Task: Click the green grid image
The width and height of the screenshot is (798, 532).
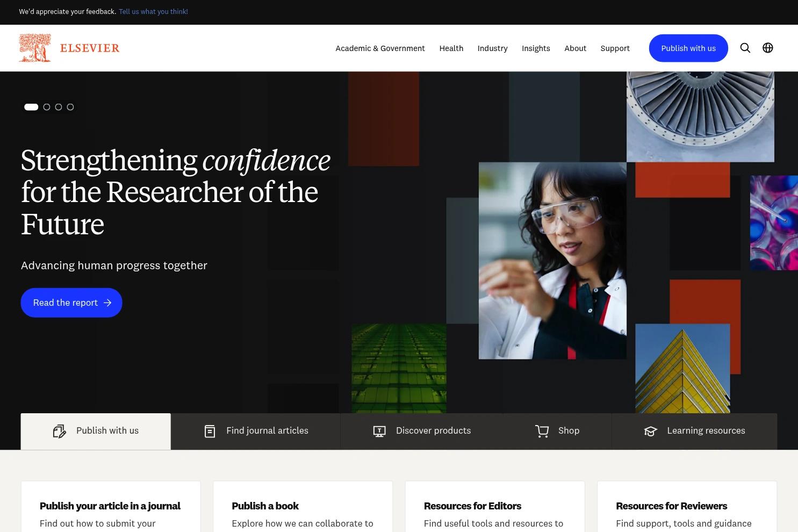Action: pos(399,369)
